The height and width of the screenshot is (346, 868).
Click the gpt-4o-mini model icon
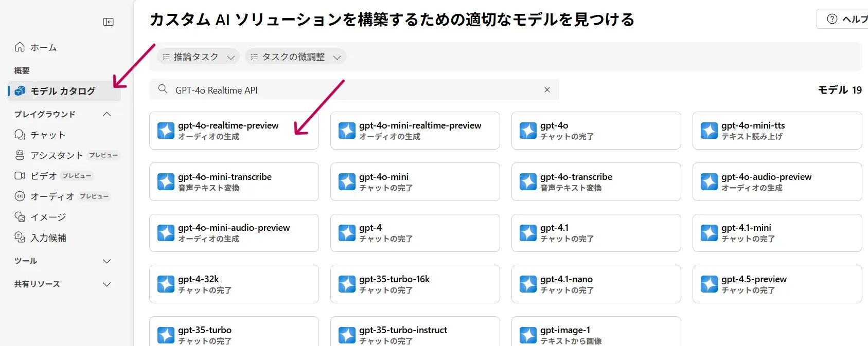pyautogui.click(x=347, y=182)
